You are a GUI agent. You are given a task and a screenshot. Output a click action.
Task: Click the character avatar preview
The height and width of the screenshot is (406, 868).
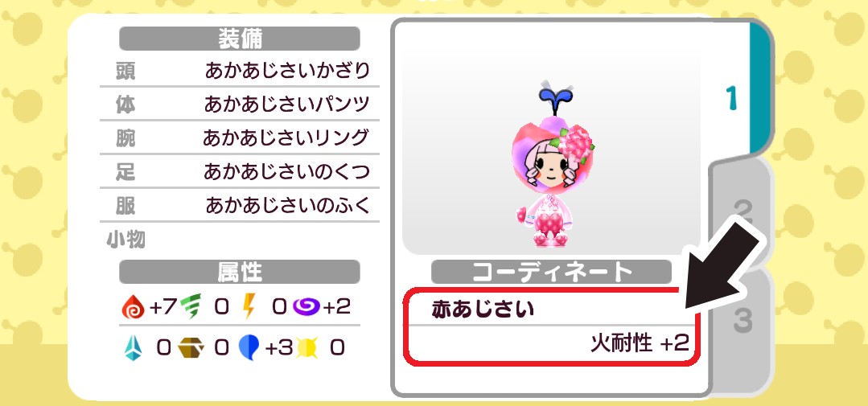(x=549, y=165)
